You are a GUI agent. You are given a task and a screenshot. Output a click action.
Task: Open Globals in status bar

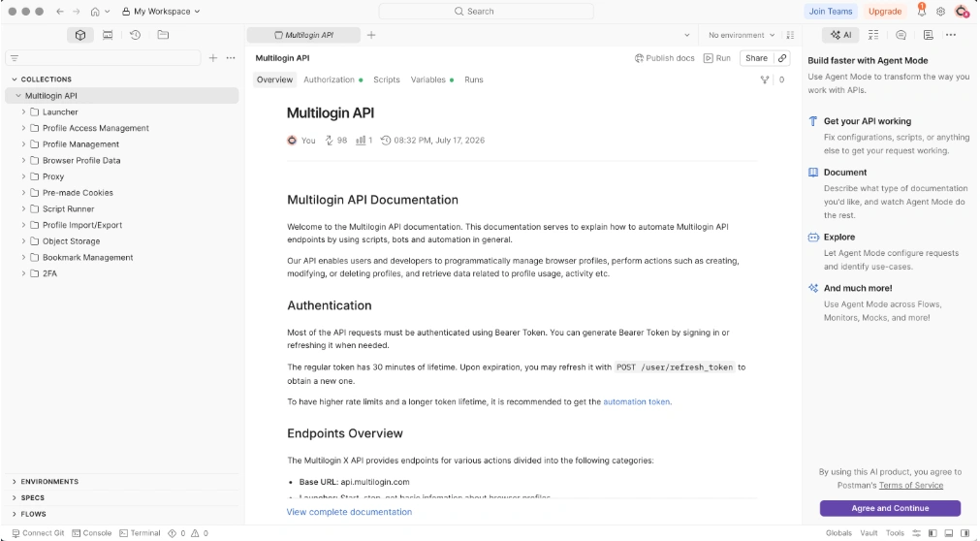click(x=838, y=533)
